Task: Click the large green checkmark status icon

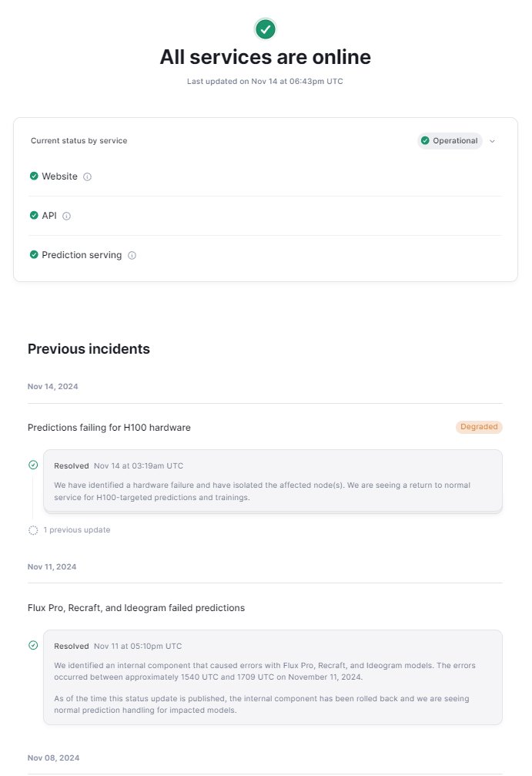Action: tap(266, 29)
